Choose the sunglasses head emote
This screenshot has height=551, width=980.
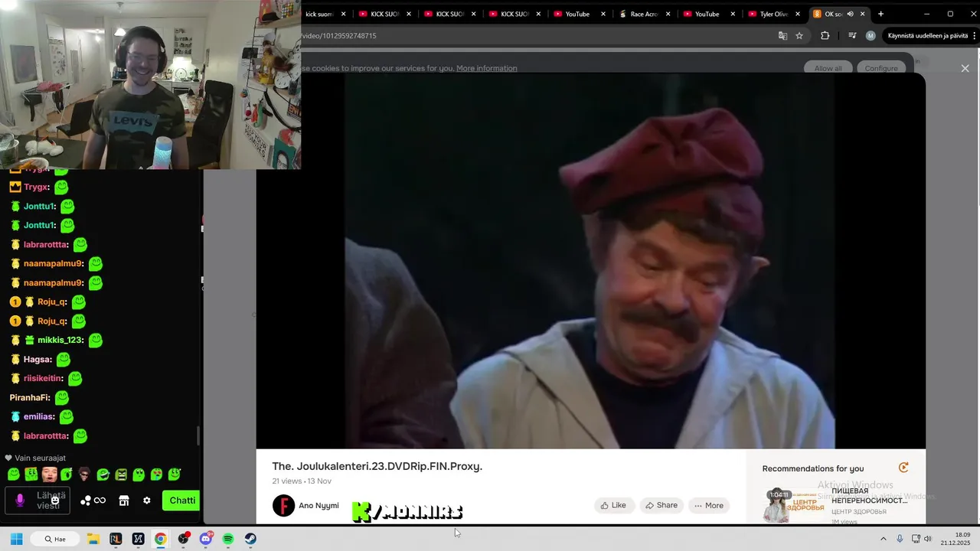[84, 474]
